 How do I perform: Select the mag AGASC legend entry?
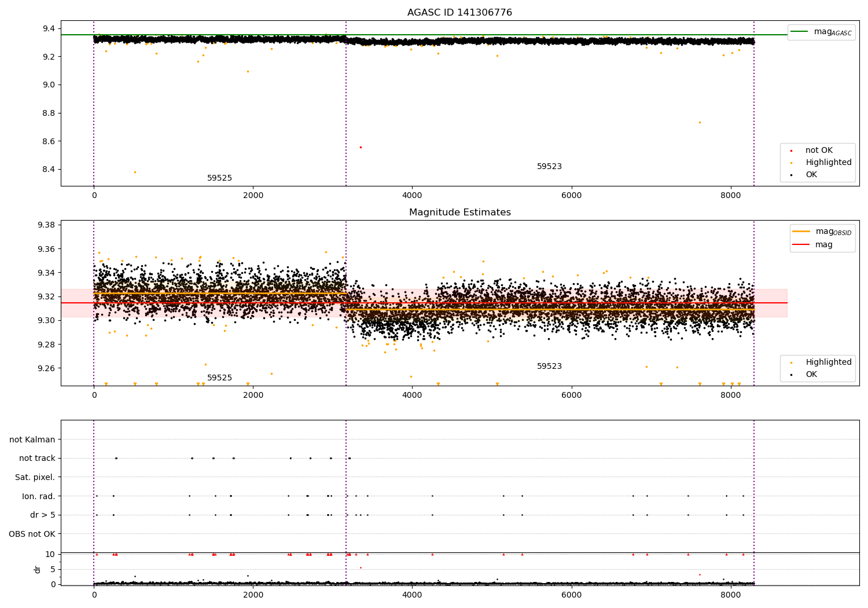821,32
